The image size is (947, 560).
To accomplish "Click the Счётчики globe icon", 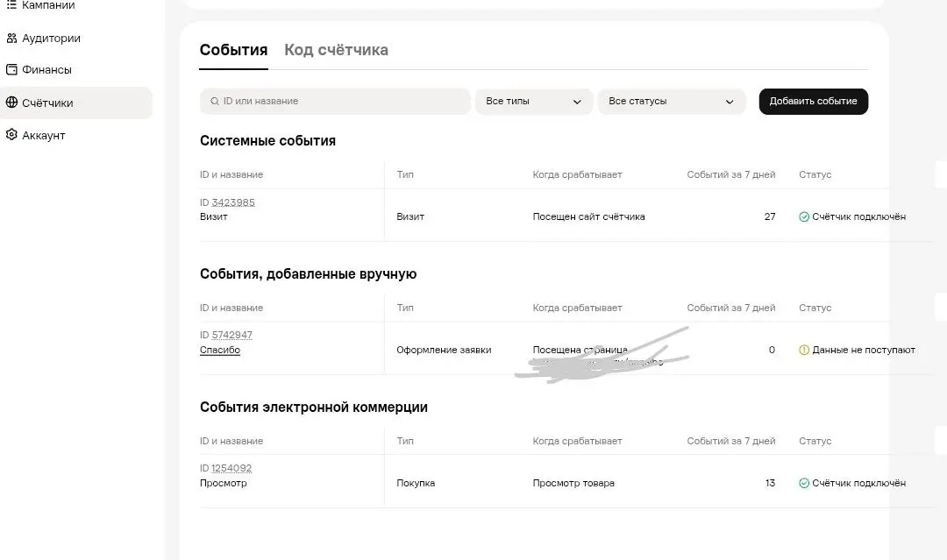I will pos(11,103).
